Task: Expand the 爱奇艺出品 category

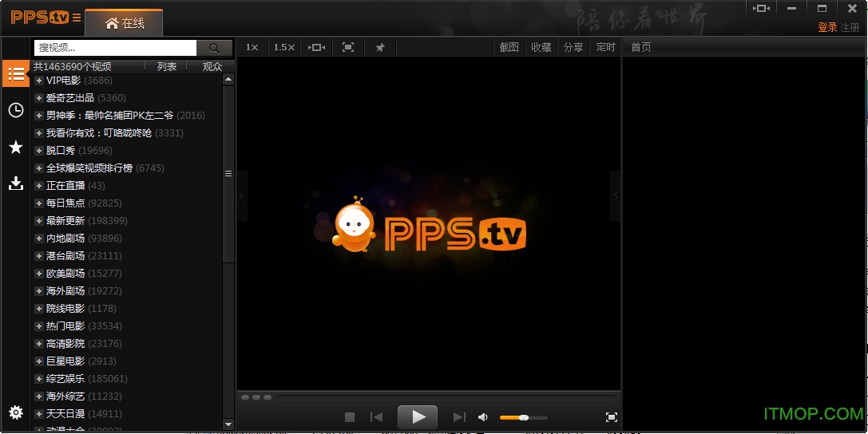Action: (x=39, y=98)
